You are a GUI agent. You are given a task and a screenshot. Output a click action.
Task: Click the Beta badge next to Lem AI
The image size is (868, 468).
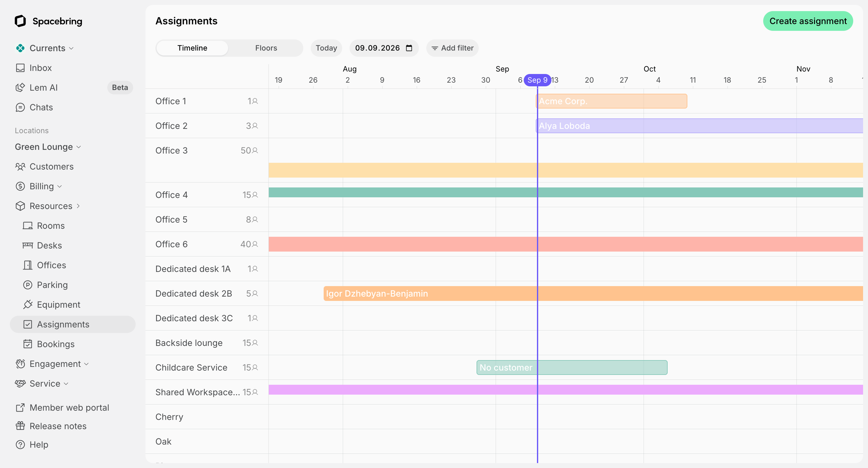[x=120, y=88]
